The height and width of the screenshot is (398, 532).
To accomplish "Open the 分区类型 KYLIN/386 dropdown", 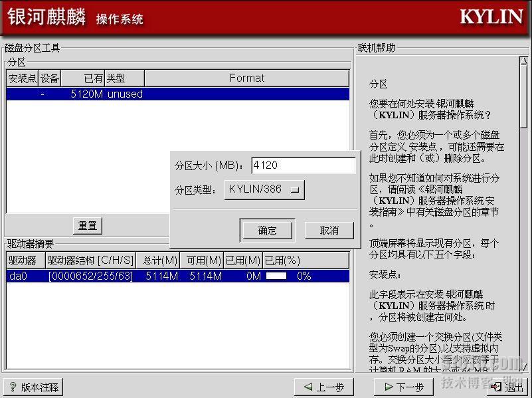I will [x=264, y=189].
